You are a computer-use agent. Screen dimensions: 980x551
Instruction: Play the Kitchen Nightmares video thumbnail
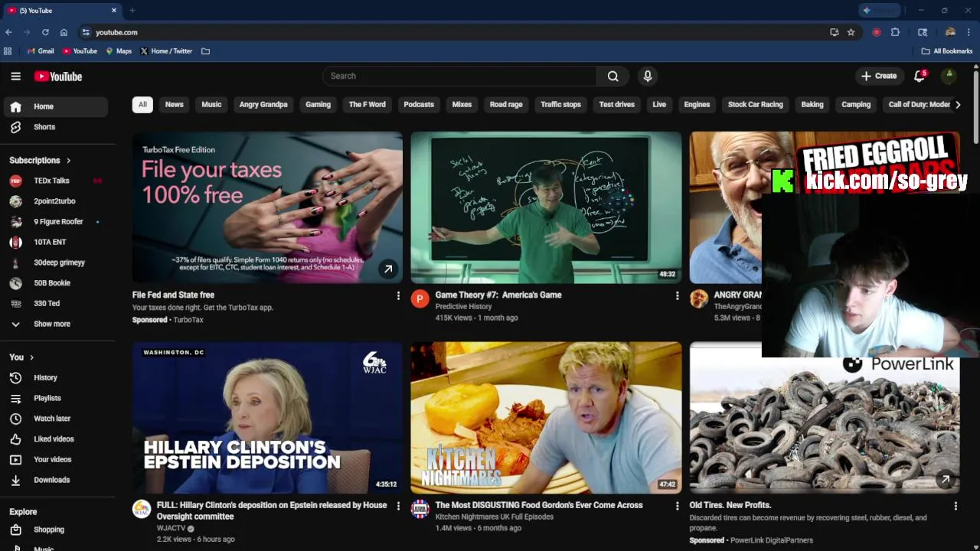[546, 418]
